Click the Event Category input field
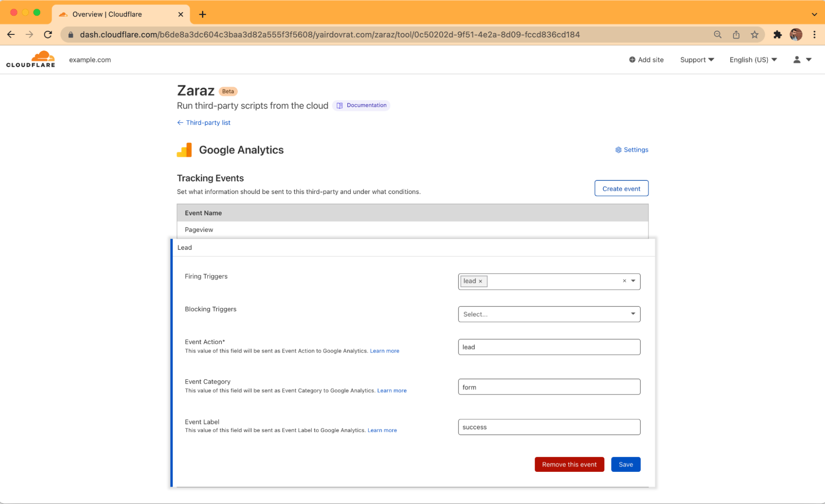This screenshot has height=504, width=825. tap(549, 387)
